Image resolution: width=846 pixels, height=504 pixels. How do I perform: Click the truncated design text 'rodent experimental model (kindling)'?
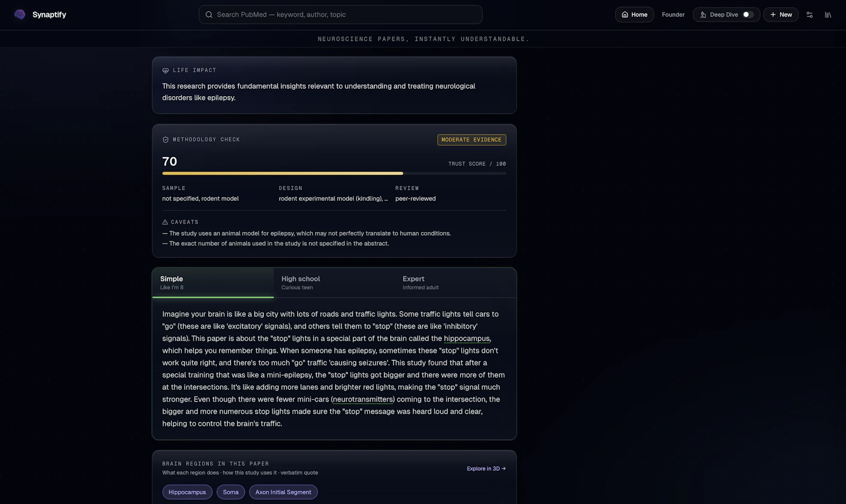click(x=333, y=199)
